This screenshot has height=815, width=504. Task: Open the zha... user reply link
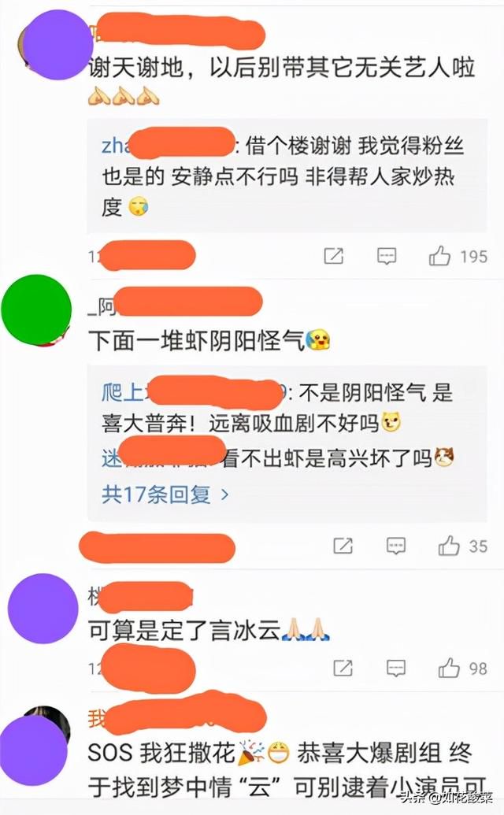167,145
